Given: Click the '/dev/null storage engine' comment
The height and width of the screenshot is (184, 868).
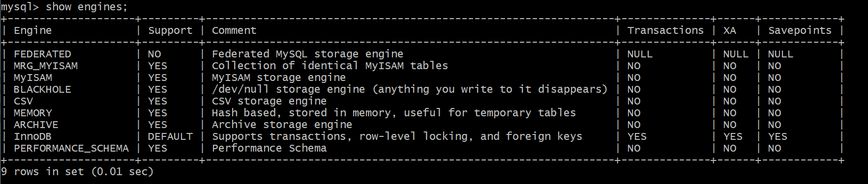Looking at the screenshot, I should (288, 89).
